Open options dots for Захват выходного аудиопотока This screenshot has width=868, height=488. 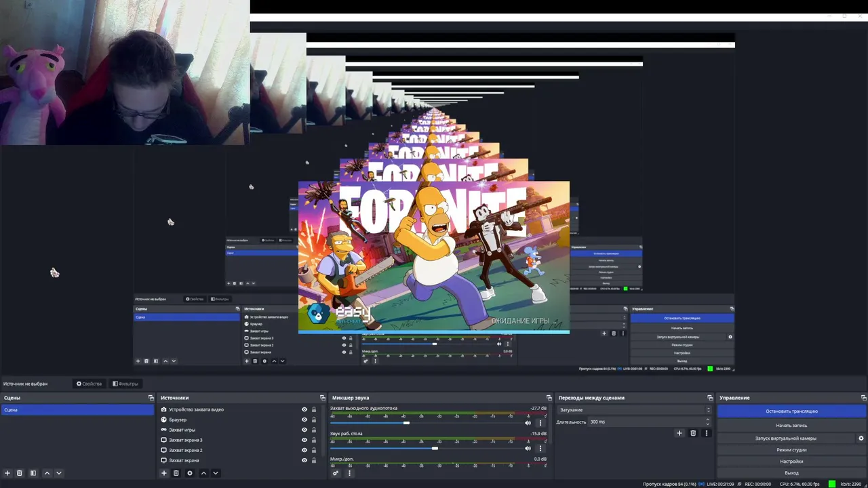[x=540, y=423]
